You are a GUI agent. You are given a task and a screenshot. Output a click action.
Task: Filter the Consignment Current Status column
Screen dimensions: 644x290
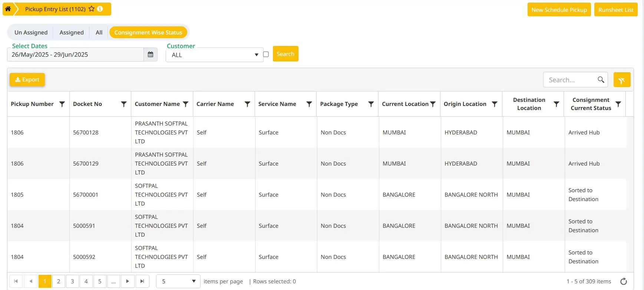pyautogui.click(x=618, y=104)
